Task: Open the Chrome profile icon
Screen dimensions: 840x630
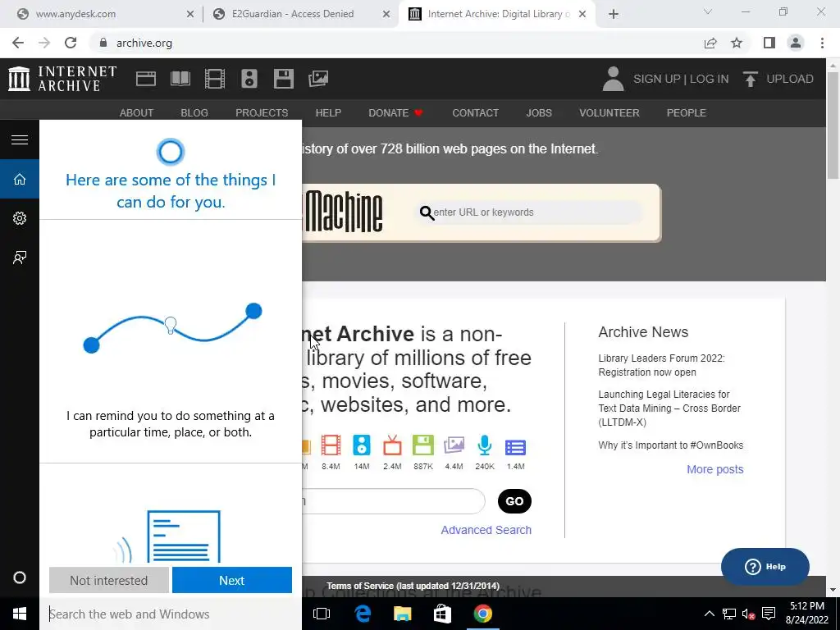Action: [796, 43]
